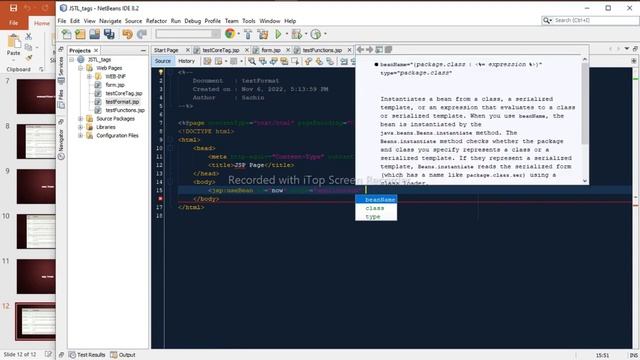
Task: Select PowerPoint slide 10 thumbnail
Action: (36, 231)
